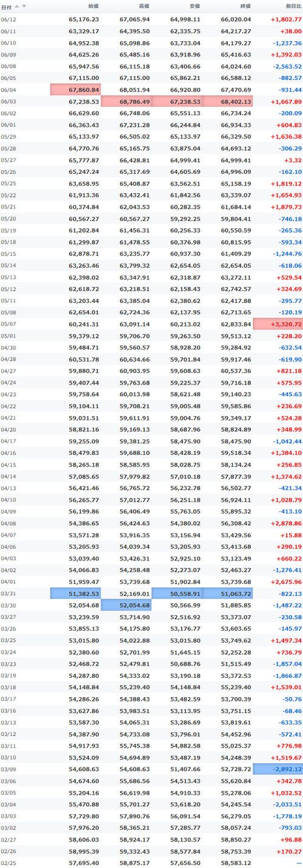Select the change value -1,237.36

tap(287, 43)
